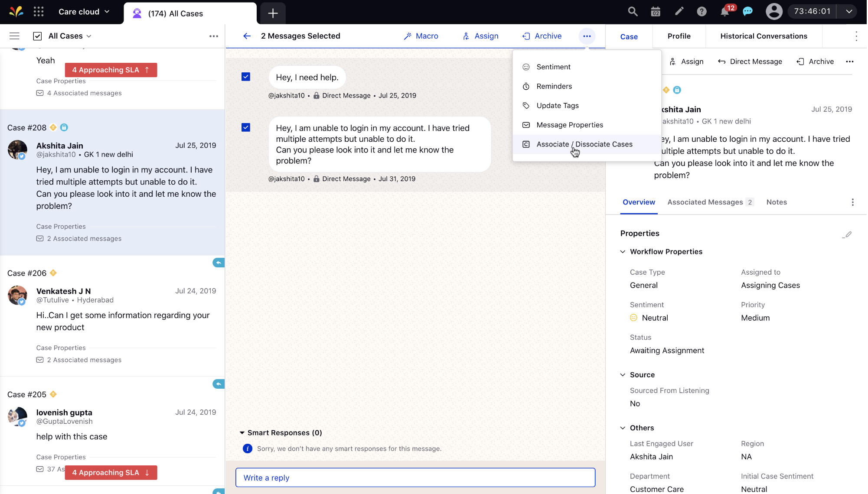Click the search icon in top bar
868x494 pixels.
point(633,12)
